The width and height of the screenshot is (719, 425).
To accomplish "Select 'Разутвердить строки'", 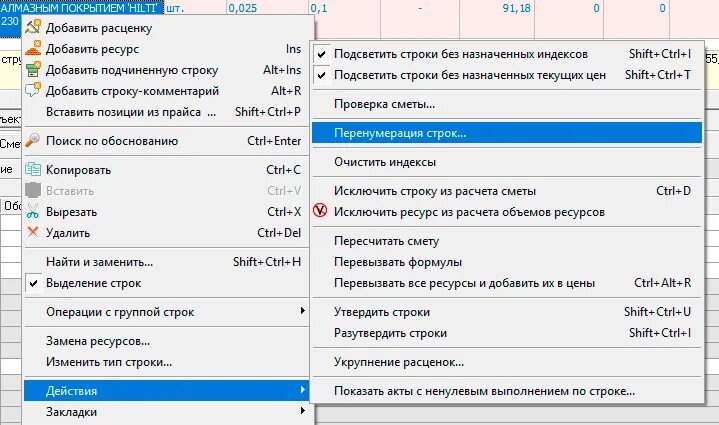I will [x=508, y=333].
